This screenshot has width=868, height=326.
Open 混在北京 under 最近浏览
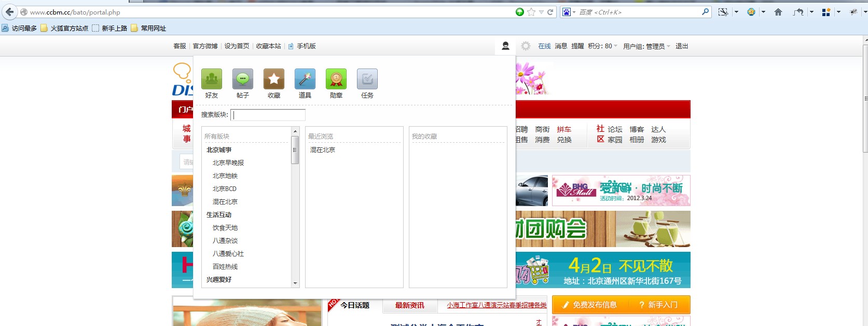[323, 150]
